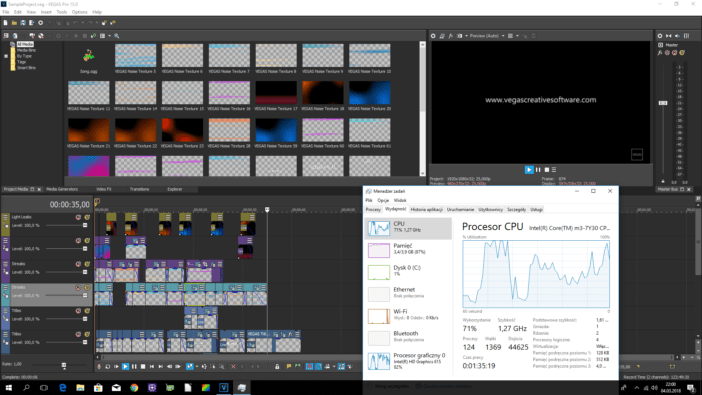Click Stop button under Video Preview
Image resolution: width=702 pixels, height=395 pixels.
coord(547,170)
